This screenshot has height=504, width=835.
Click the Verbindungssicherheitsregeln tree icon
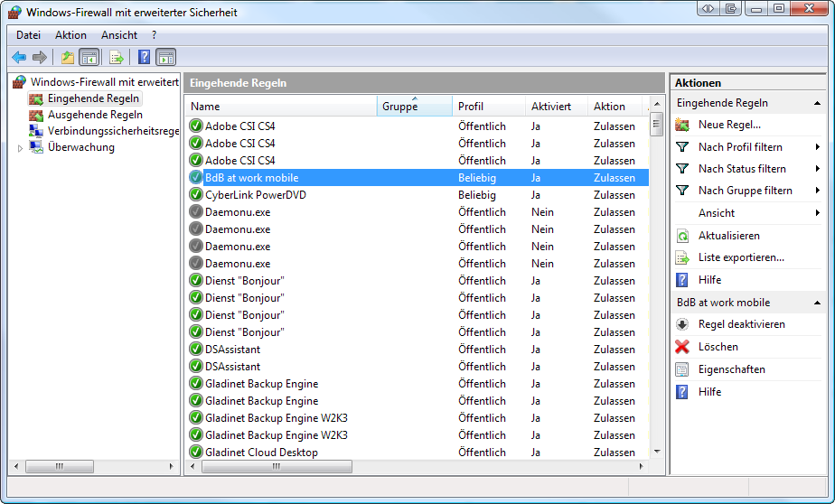(36, 131)
